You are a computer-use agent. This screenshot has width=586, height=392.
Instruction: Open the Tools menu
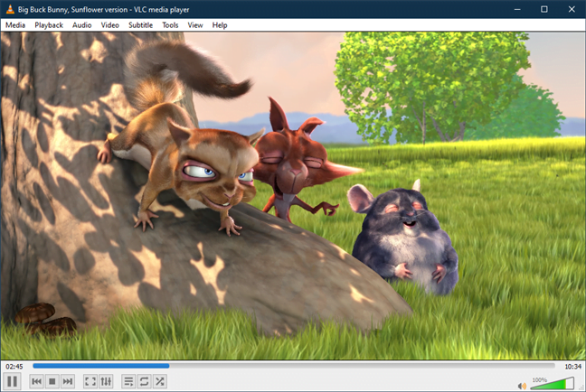pos(170,25)
